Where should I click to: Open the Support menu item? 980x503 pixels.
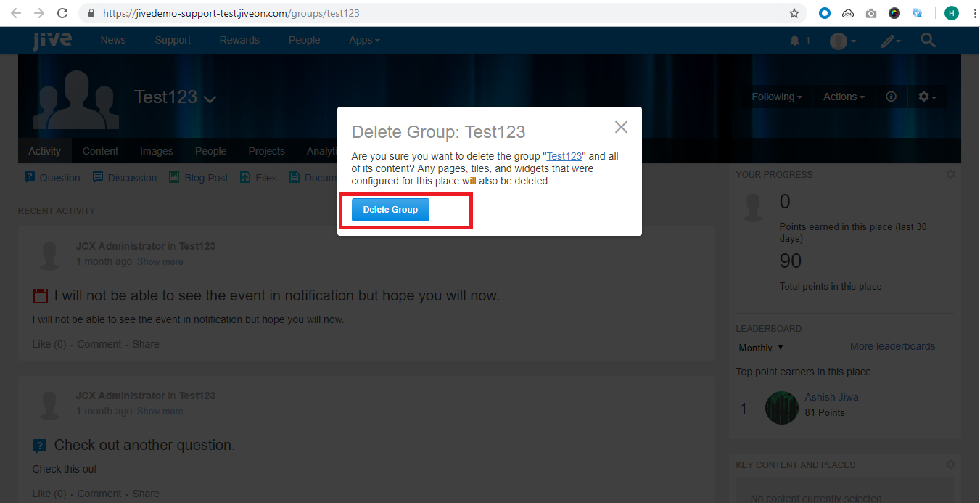173,40
